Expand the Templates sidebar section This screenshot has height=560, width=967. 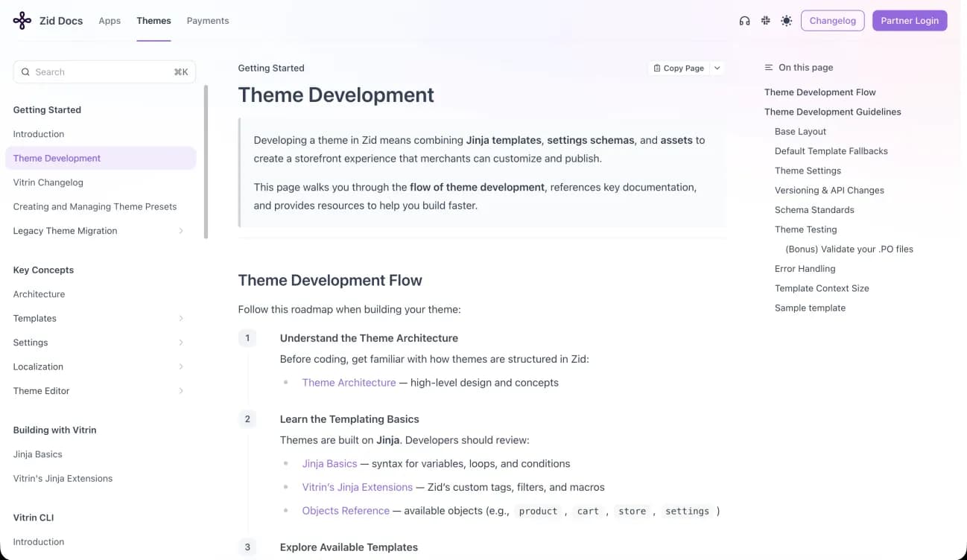click(x=181, y=318)
